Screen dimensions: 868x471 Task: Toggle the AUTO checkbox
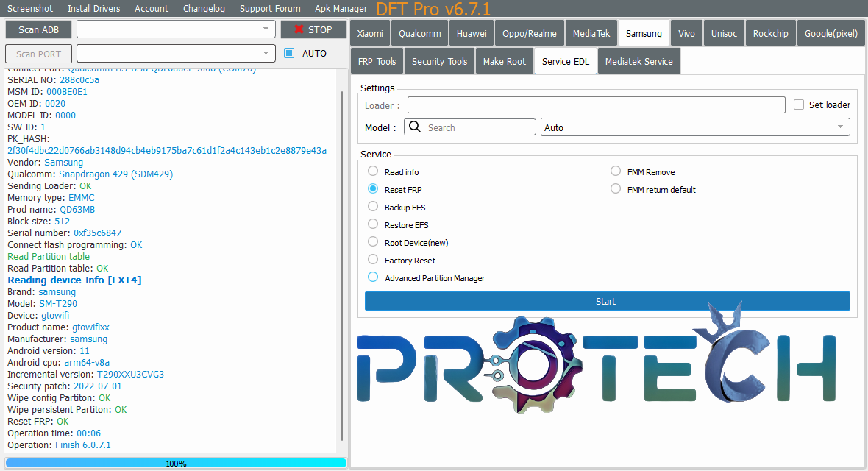coord(289,53)
